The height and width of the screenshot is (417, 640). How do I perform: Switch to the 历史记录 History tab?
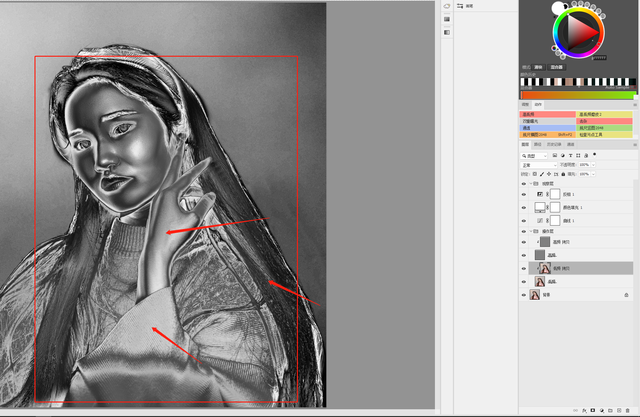(554, 144)
